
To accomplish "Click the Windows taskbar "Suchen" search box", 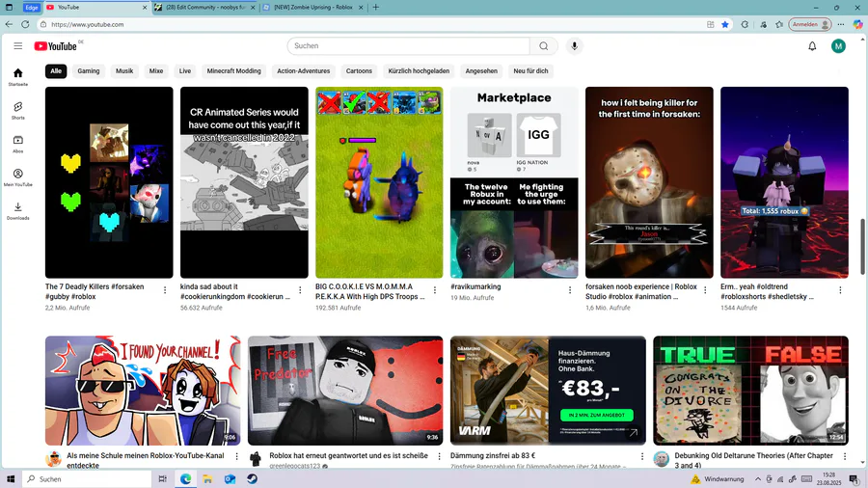I will 87,479.
